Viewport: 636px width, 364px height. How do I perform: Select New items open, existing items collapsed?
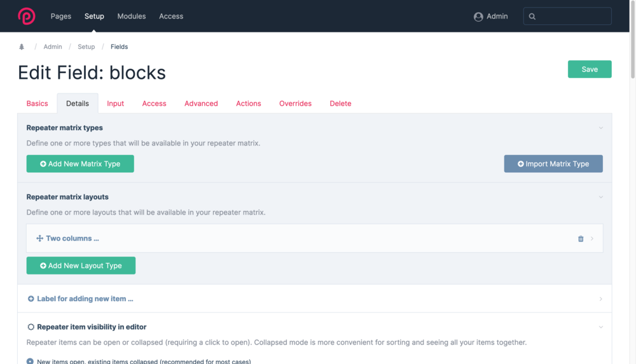coord(30,361)
